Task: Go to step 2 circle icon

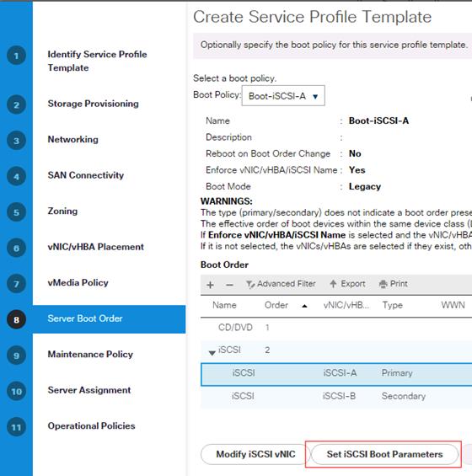Action: pyautogui.click(x=16, y=104)
